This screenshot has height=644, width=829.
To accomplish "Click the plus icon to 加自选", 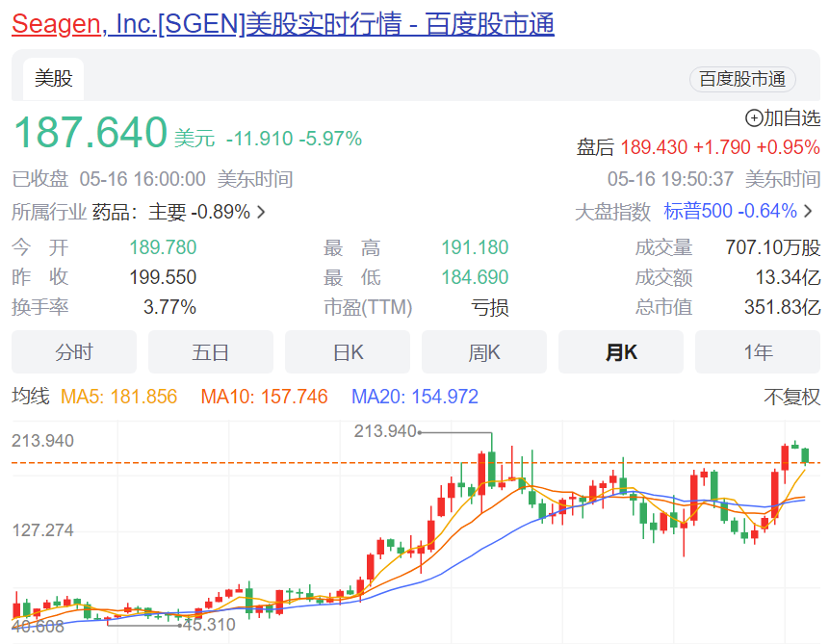I will [754, 118].
